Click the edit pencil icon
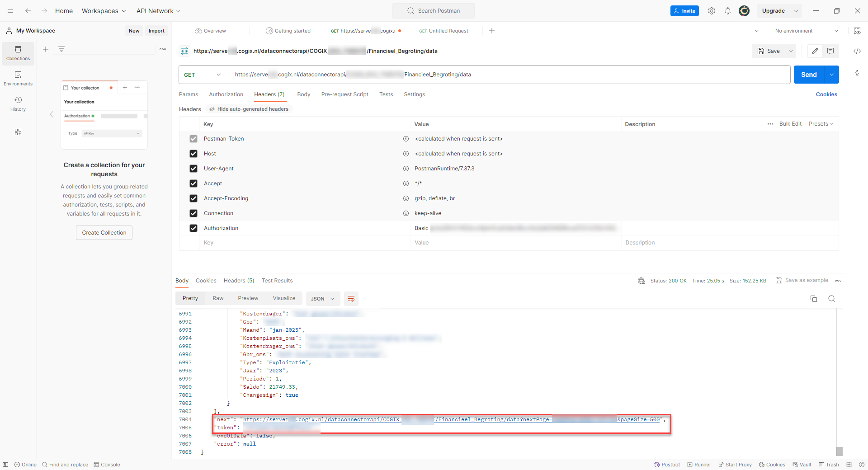The image size is (868, 470). [815, 51]
